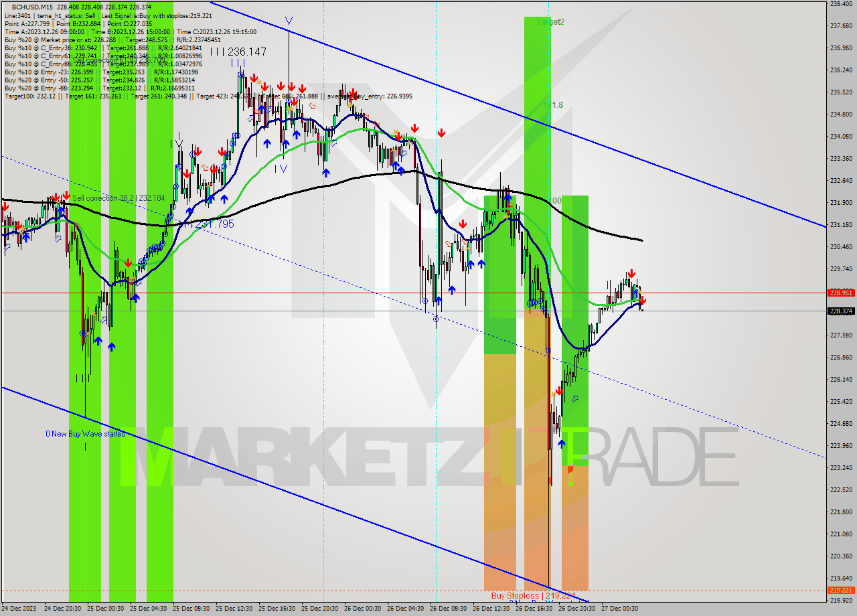This screenshot has height=616, width=857.
Task: Click the green 'Target2' label
Action: [x=550, y=22]
